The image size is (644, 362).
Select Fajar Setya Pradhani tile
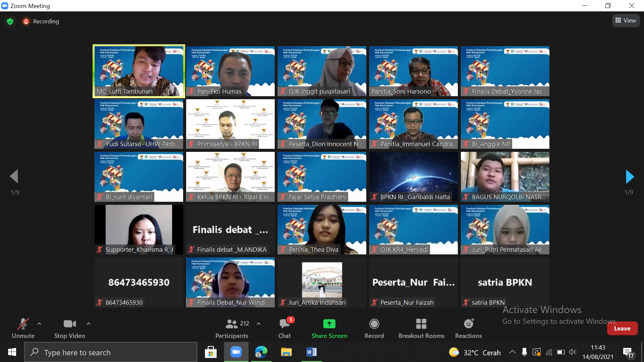tap(322, 177)
